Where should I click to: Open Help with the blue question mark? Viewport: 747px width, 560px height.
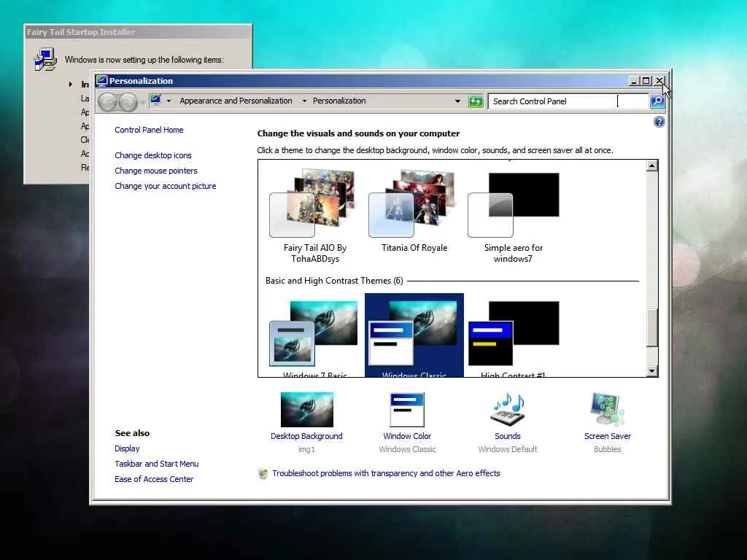(659, 122)
